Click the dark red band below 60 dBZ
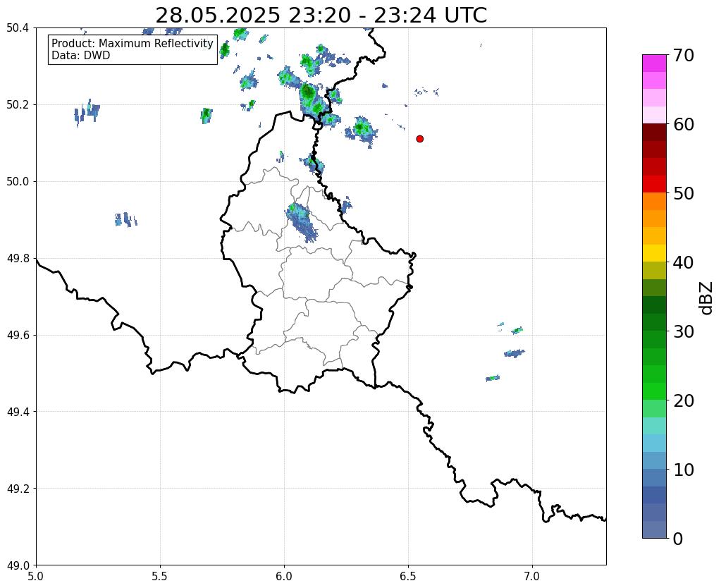This screenshot has width=721, height=588. [654, 132]
